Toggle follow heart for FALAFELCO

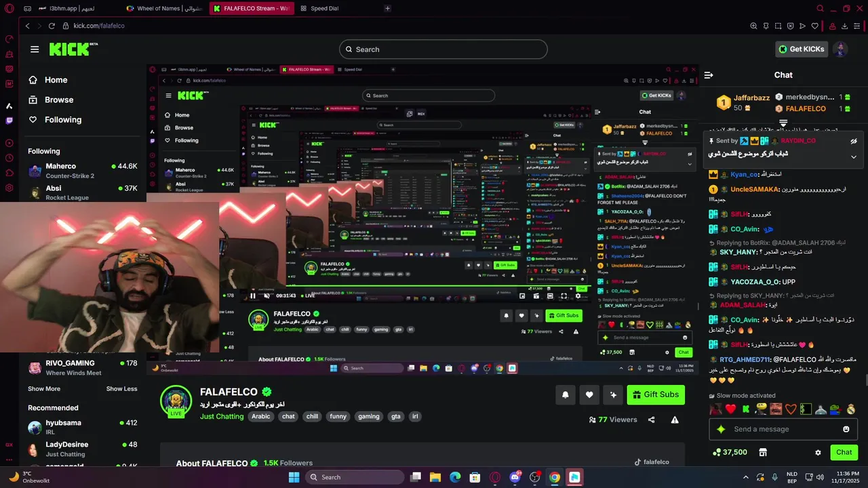589,395
